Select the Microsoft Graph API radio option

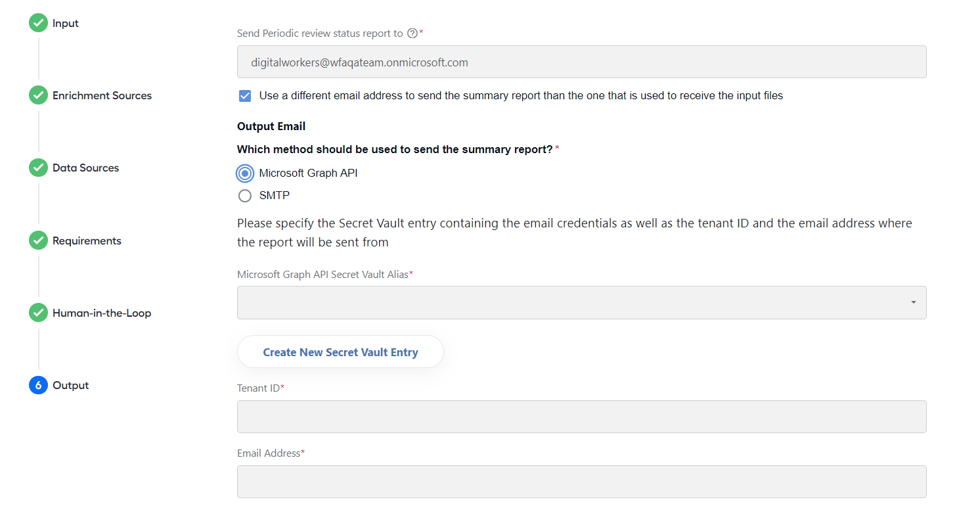[x=245, y=173]
